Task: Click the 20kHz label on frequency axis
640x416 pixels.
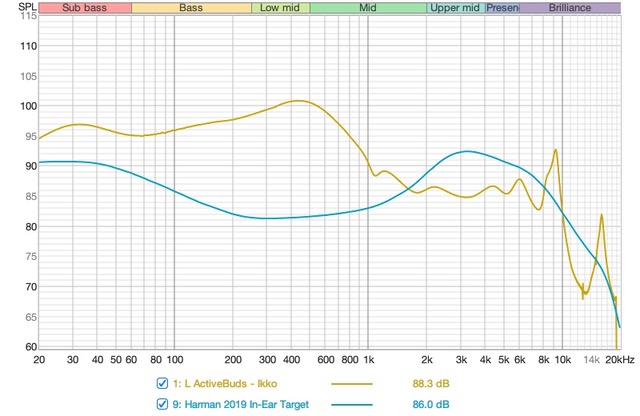Action: coord(621,359)
